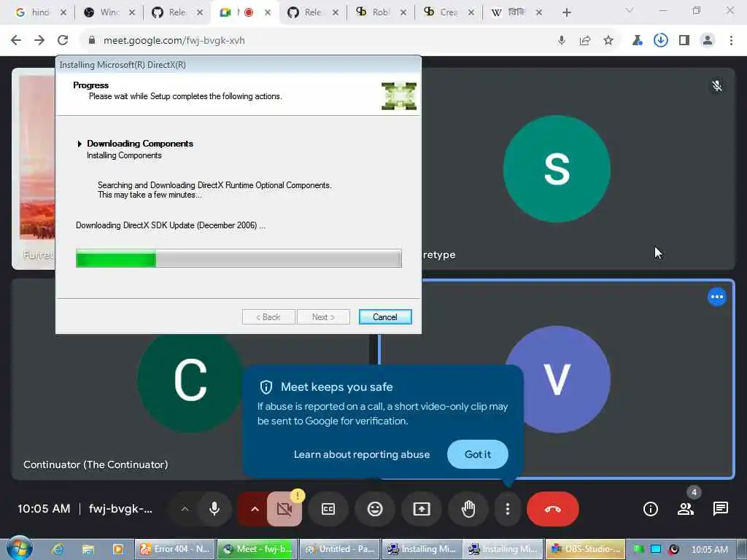Toggle closed captions in Meet

point(328,509)
